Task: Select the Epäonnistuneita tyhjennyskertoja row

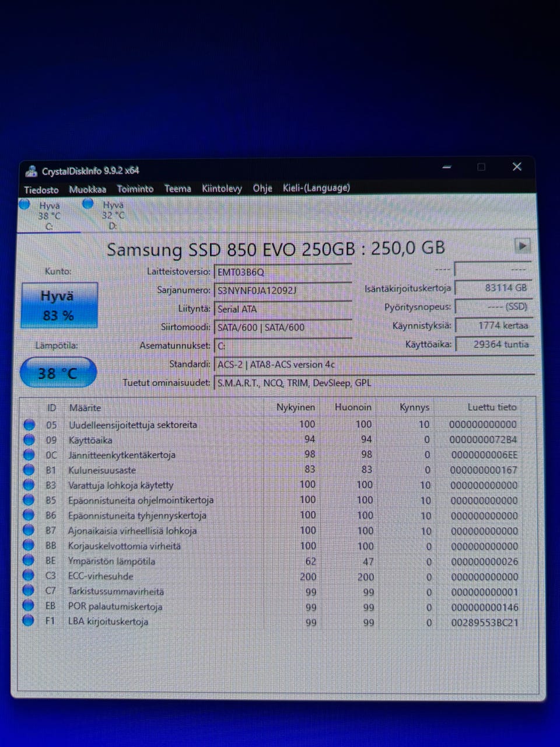Action: (x=277, y=516)
